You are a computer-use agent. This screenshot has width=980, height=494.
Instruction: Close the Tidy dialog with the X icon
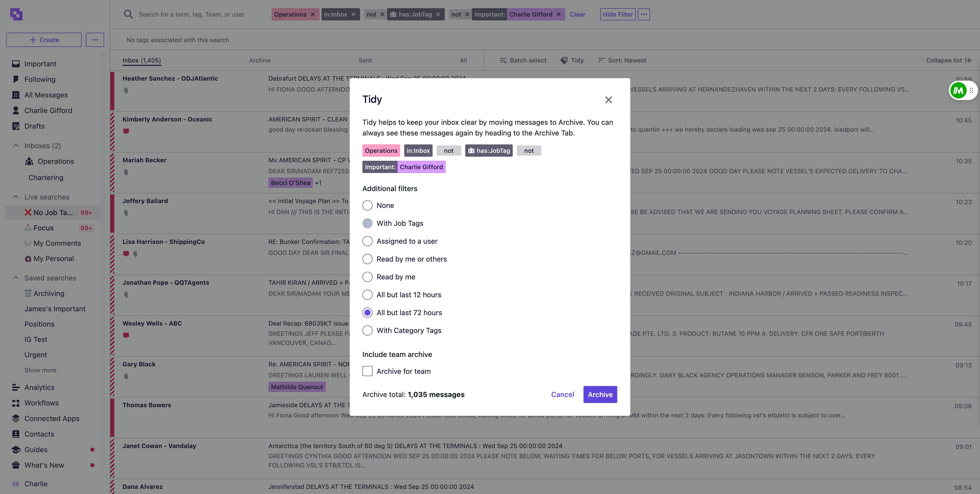608,100
